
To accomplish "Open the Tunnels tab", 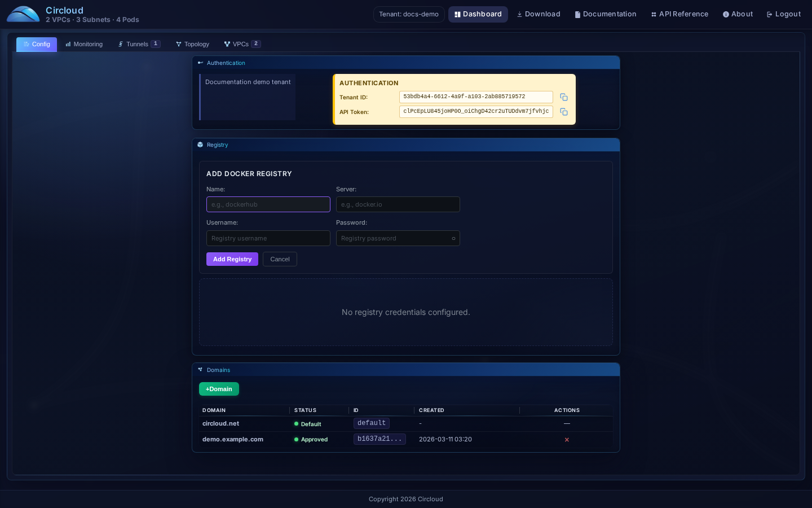I will click(137, 44).
